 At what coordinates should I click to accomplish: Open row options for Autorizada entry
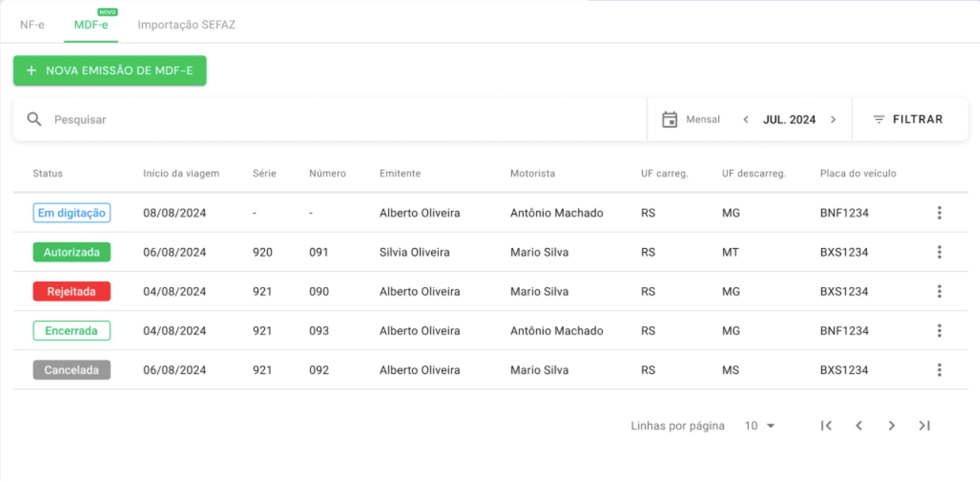click(x=939, y=252)
